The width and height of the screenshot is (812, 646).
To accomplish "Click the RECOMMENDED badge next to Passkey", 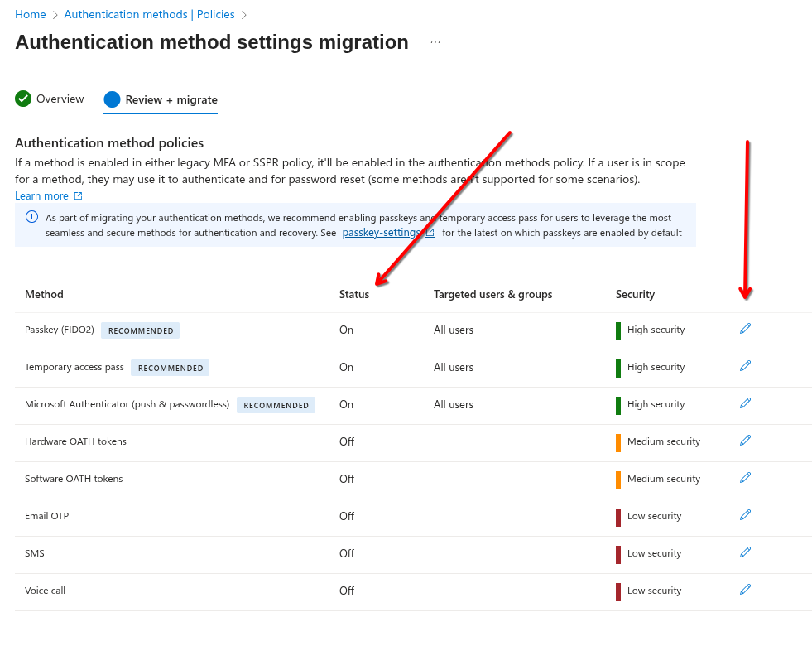I will [x=139, y=330].
